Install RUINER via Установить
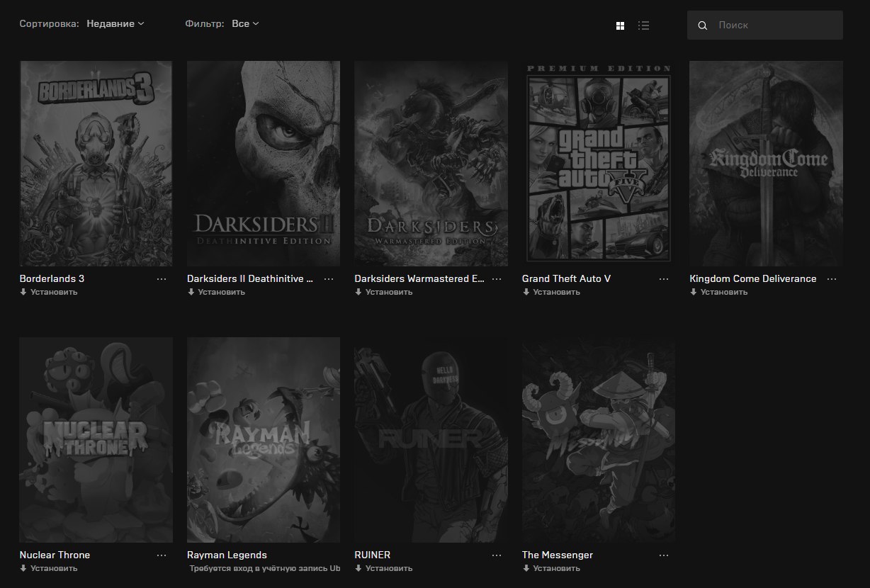 point(384,568)
